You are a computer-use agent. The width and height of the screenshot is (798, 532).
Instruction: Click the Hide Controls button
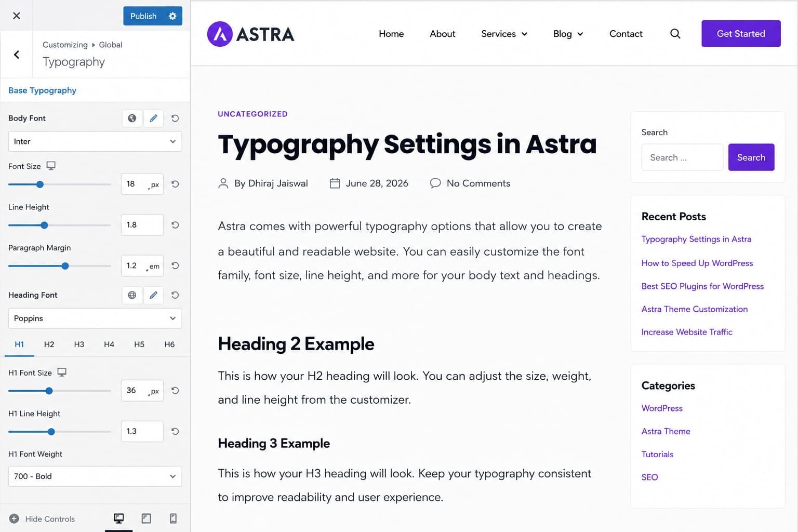pos(42,518)
